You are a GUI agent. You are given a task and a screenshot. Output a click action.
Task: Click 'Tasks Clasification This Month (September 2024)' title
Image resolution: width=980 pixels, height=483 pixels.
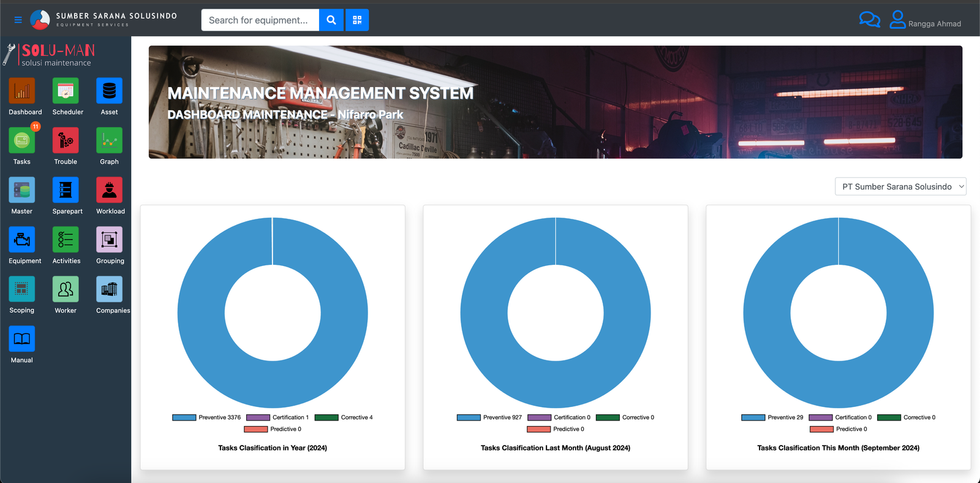tap(839, 448)
